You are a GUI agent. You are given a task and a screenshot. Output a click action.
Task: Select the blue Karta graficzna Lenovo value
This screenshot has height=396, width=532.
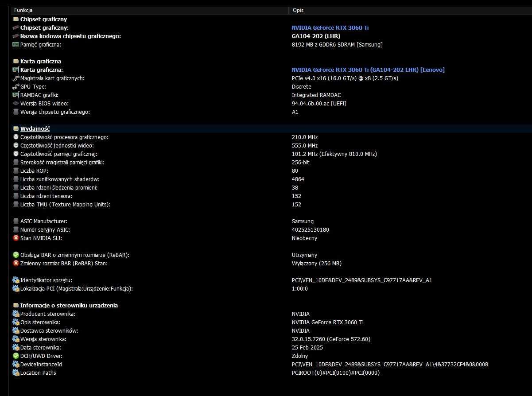(368, 70)
